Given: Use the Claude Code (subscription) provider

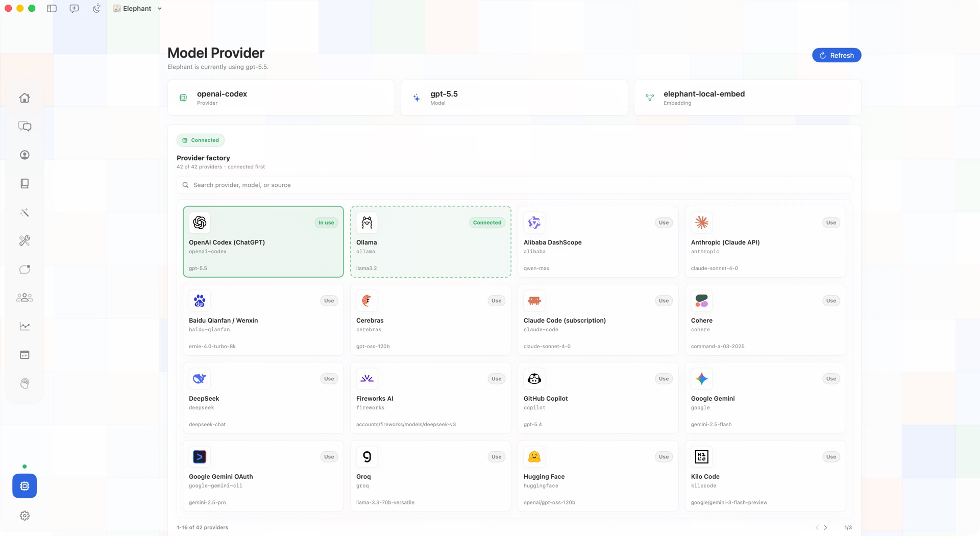Looking at the screenshot, I should pos(664,301).
